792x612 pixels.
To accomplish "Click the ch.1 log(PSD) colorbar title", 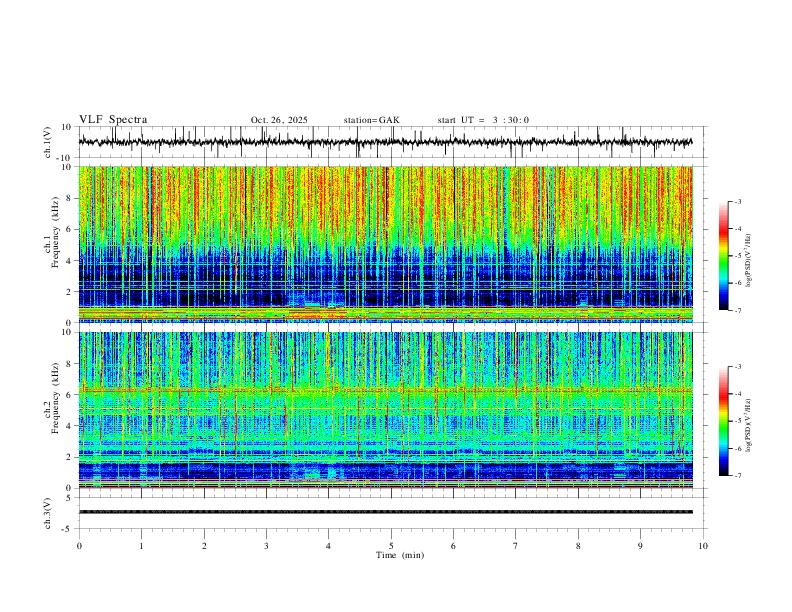I will click(748, 261).
